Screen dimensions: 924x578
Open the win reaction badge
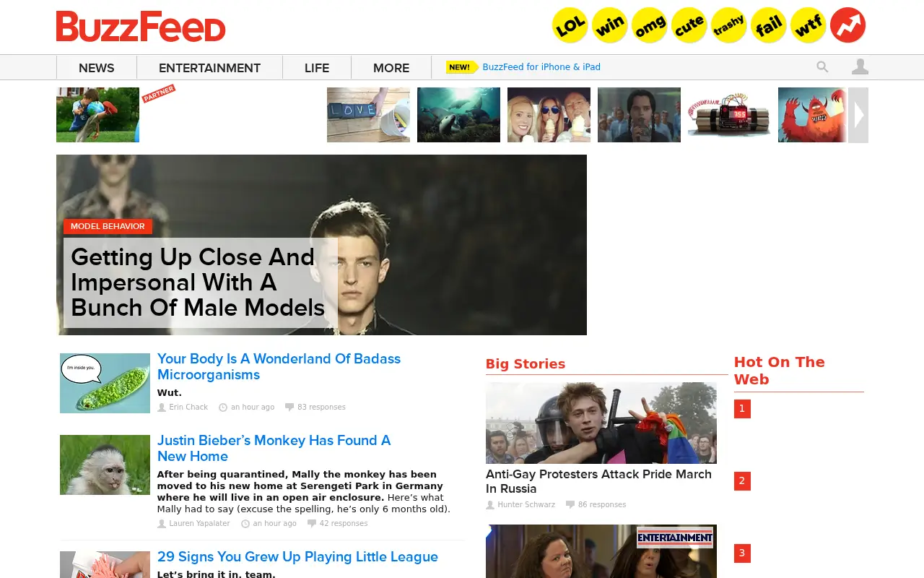pyautogui.click(x=610, y=25)
